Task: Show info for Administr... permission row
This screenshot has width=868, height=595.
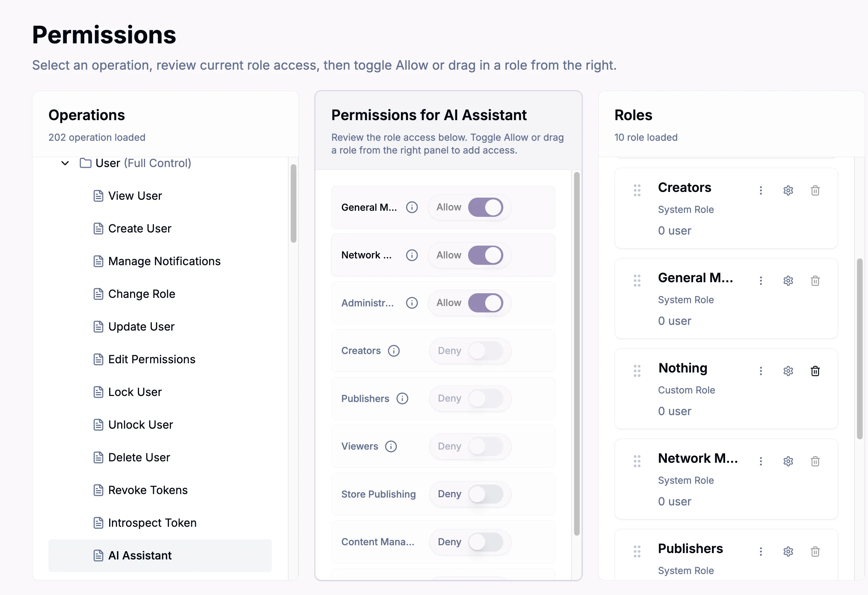Action: (x=412, y=303)
